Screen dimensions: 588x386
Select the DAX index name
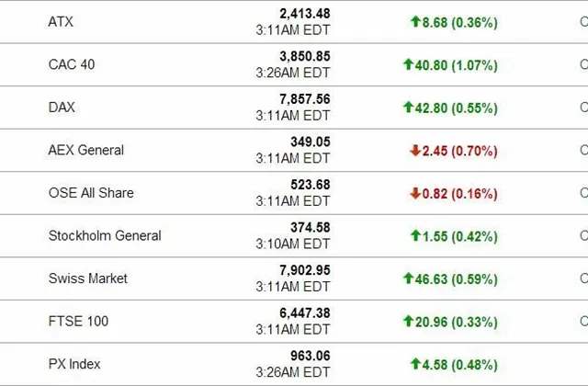(62, 108)
